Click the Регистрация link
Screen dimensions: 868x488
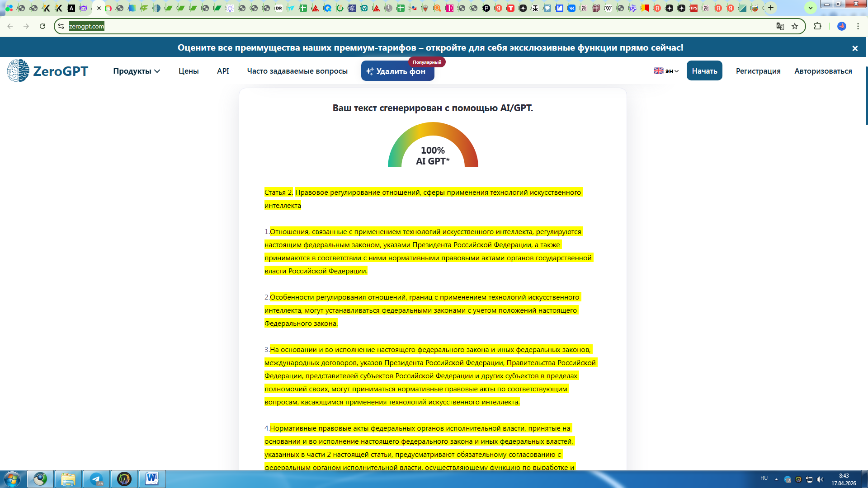(758, 71)
